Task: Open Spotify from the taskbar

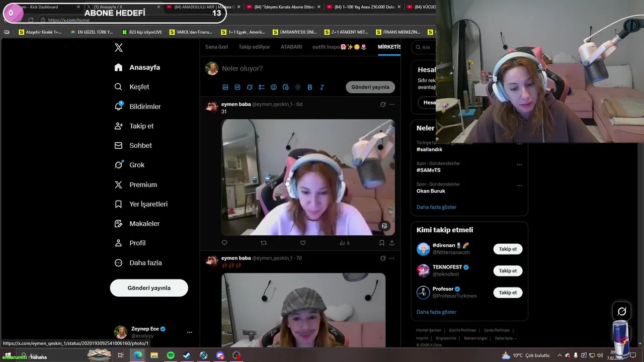Action: (x=171, y=355)
